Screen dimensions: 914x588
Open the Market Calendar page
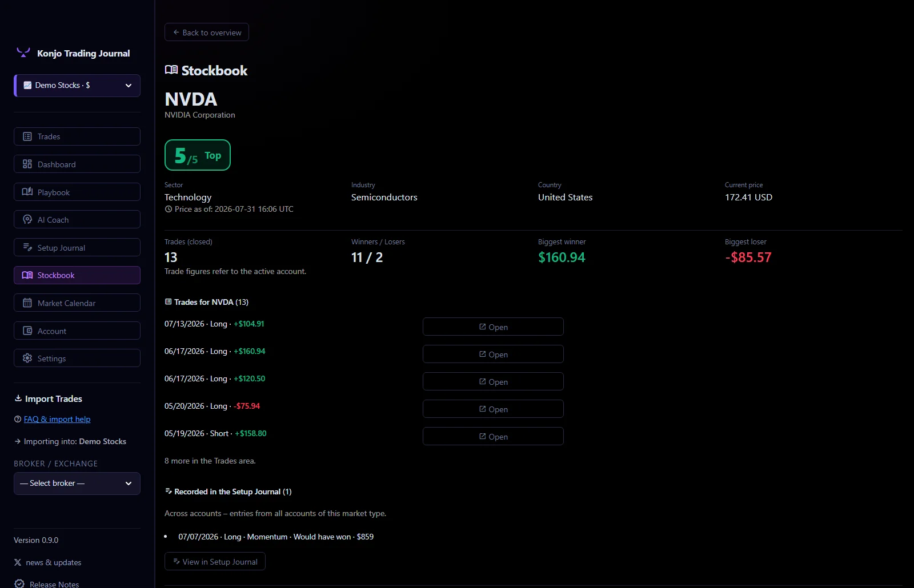(x=77, y=303)
